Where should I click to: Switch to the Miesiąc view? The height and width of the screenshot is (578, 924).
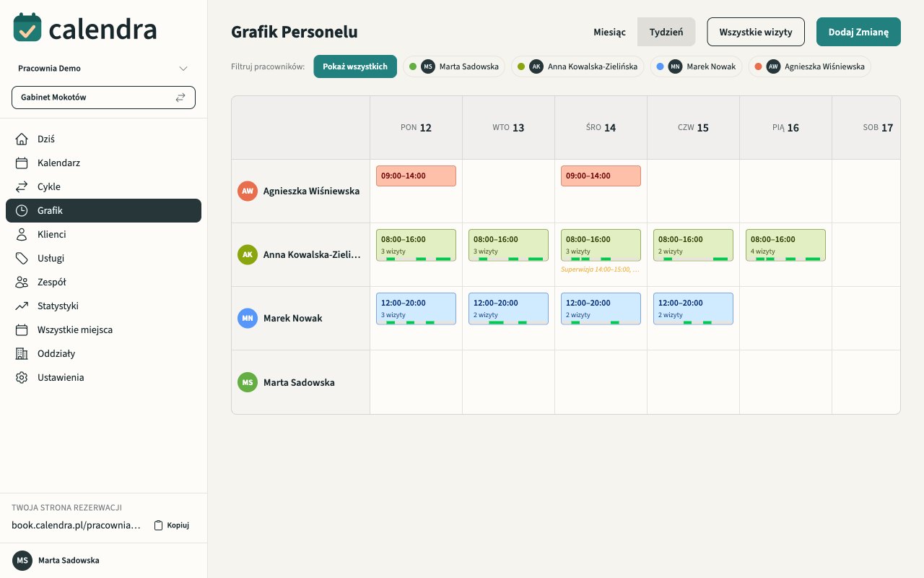[609, 32]
